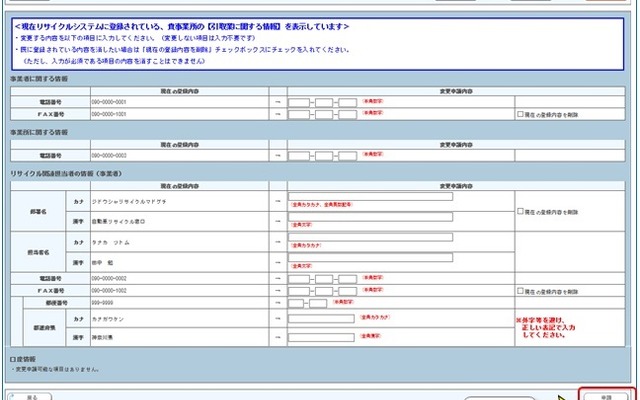640x400 pixels.
Task: Click the 事業者に関する情報 heading
Action: pos(39,79)
